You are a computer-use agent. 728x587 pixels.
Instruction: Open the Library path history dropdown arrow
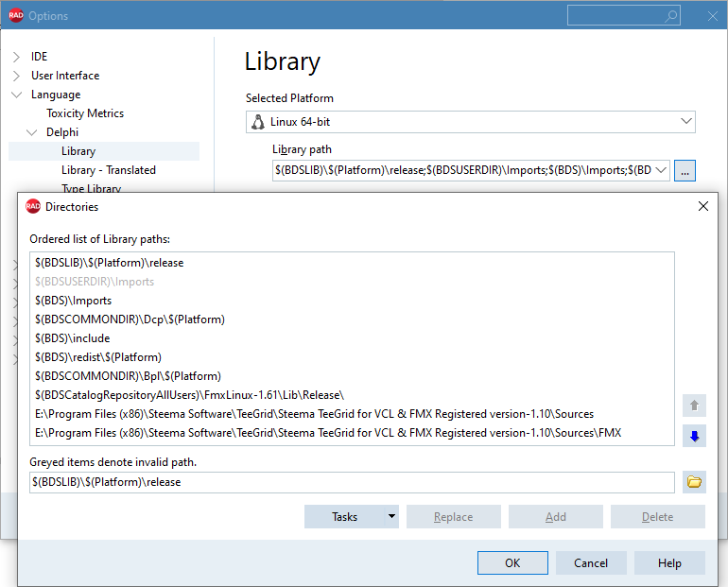[x=661, y=170]
